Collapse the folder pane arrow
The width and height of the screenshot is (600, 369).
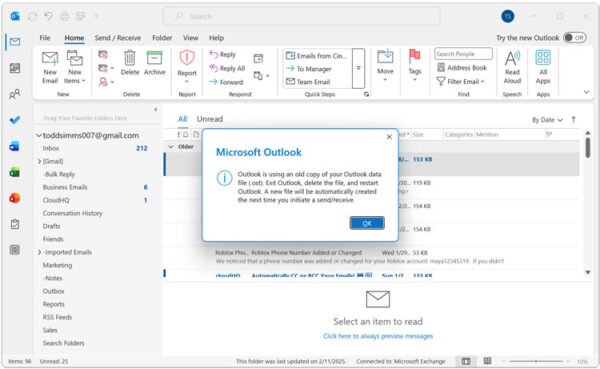[155, 109]
